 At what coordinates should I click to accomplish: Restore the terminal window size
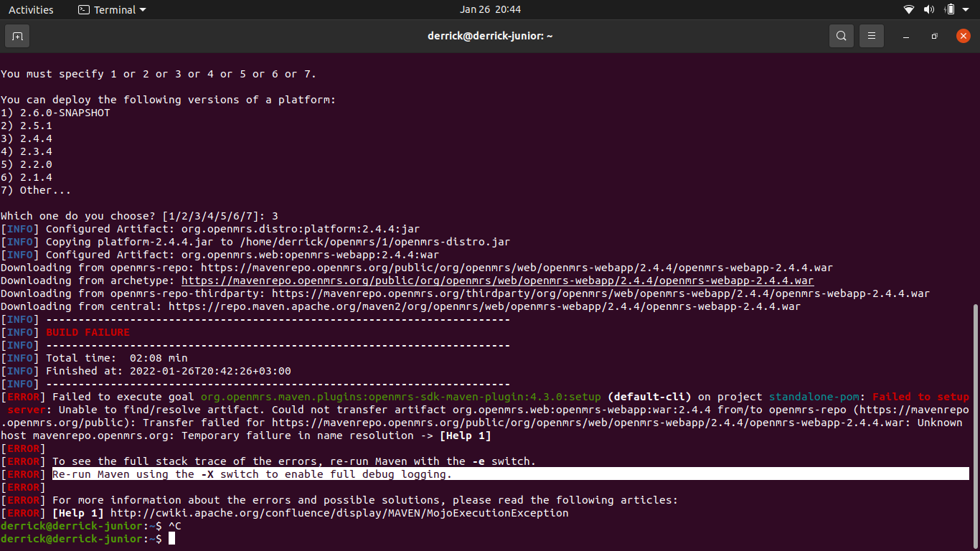[934, 36]
